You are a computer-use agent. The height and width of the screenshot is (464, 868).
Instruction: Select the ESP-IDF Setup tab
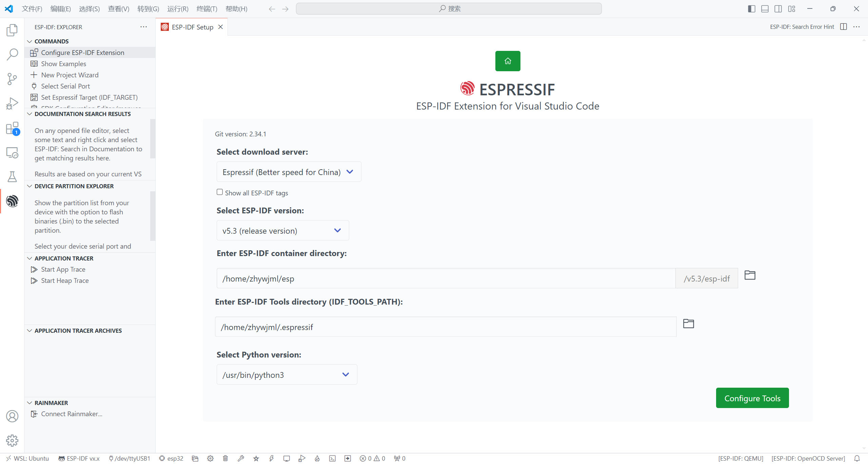coord(192,27)
